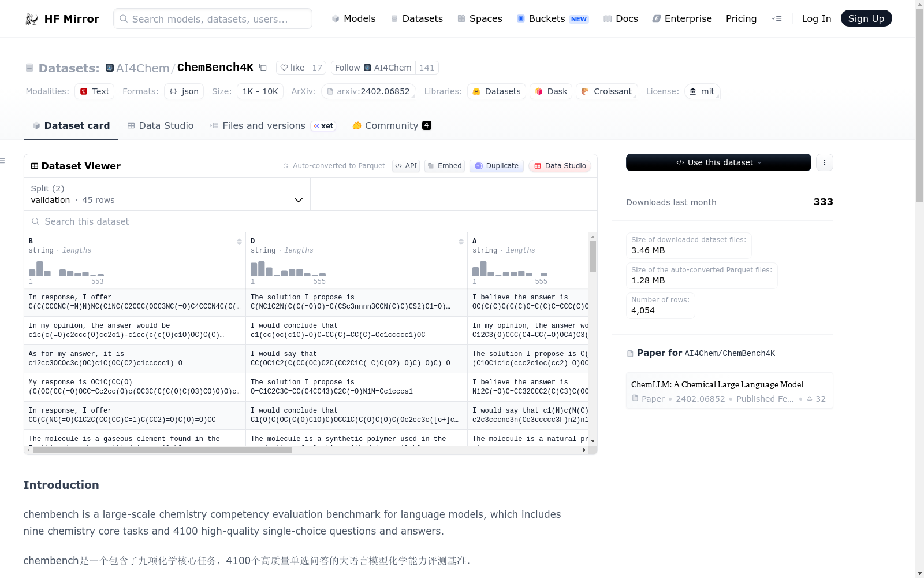Open Datasets in top navigation

click(417, 18)
